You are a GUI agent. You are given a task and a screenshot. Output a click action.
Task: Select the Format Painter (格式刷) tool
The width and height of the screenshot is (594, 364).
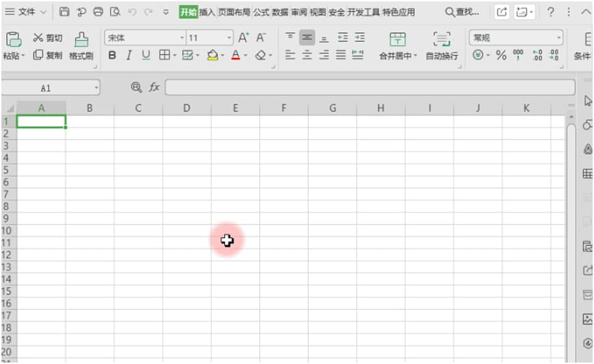tap(81, 46)
